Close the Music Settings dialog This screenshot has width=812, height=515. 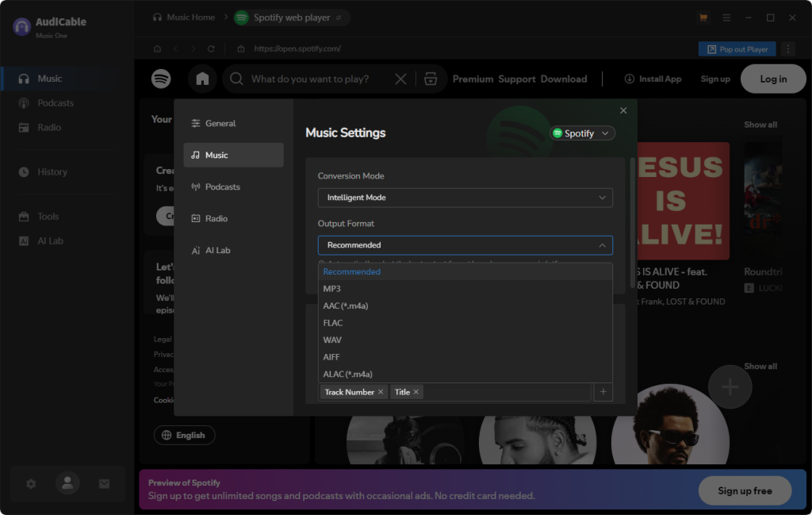pos(623,110)
